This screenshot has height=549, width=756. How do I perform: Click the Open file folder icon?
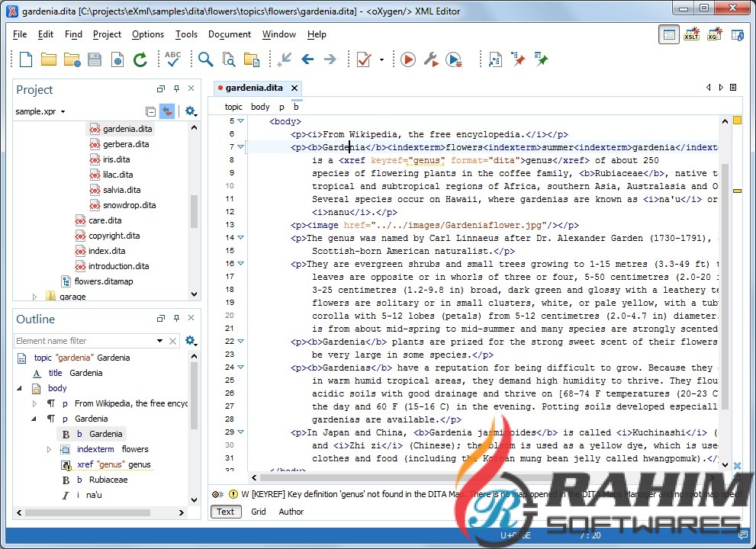pos(48,59)
